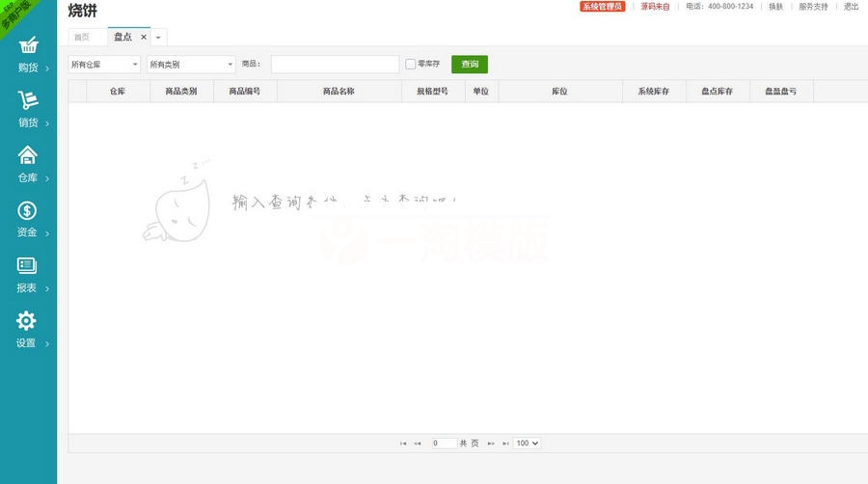Expand the tab list dropdown arrow

coord(158,37)
